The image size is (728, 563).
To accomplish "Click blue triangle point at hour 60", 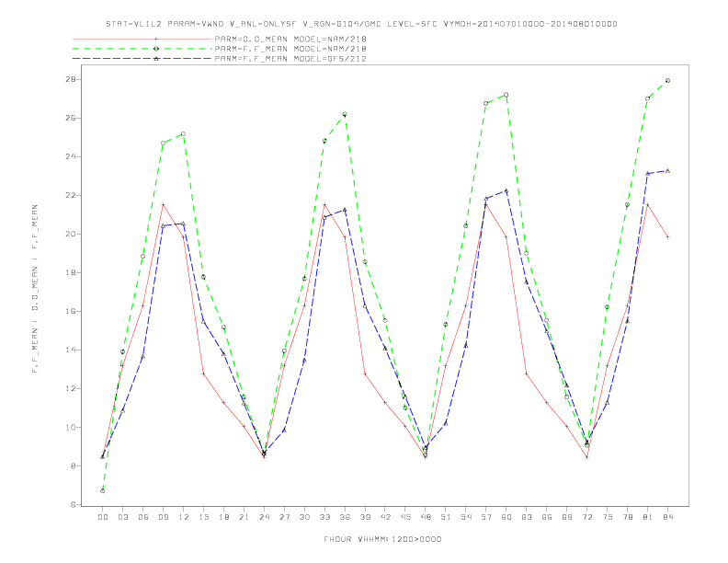I will coord(506,190).
